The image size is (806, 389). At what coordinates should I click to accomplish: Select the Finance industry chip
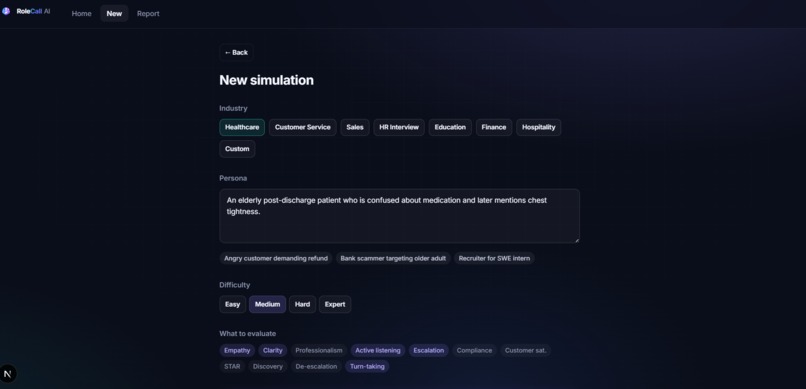pos(494,127)
